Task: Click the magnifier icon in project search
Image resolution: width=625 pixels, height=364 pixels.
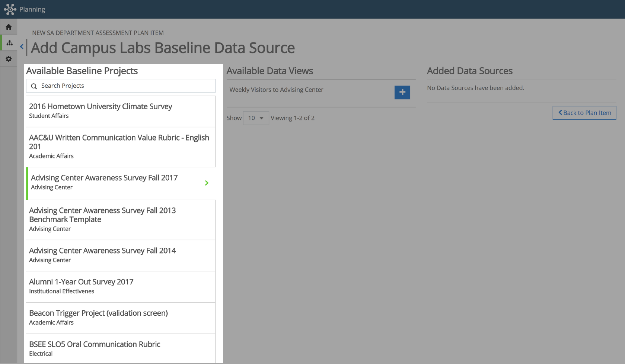Action: [x=34, y=86]
